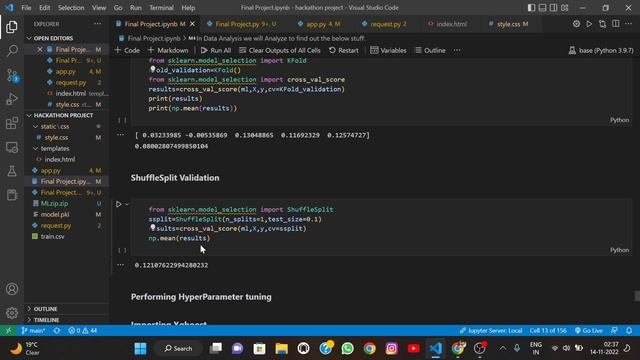Open Windows Start menu

pos(140,349)
